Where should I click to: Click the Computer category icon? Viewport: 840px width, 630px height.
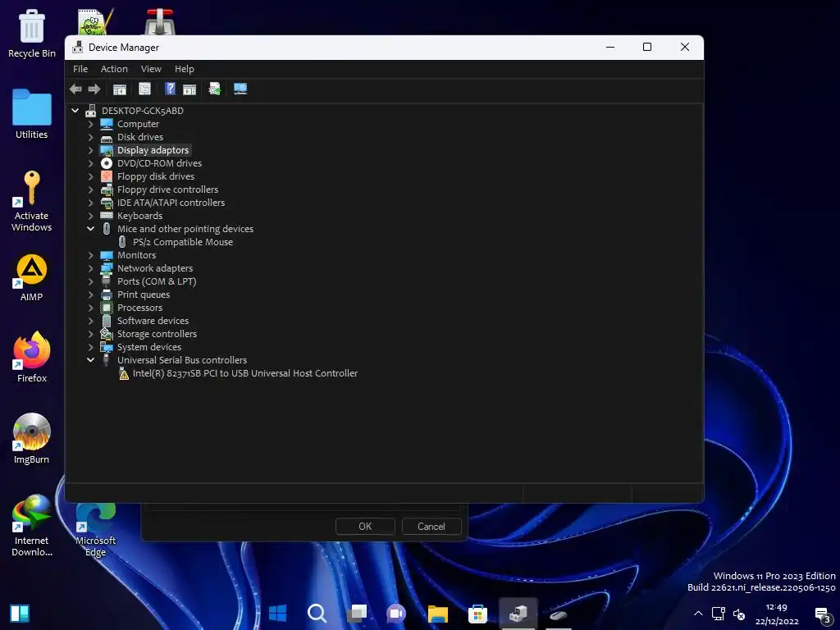click(107, 124)
